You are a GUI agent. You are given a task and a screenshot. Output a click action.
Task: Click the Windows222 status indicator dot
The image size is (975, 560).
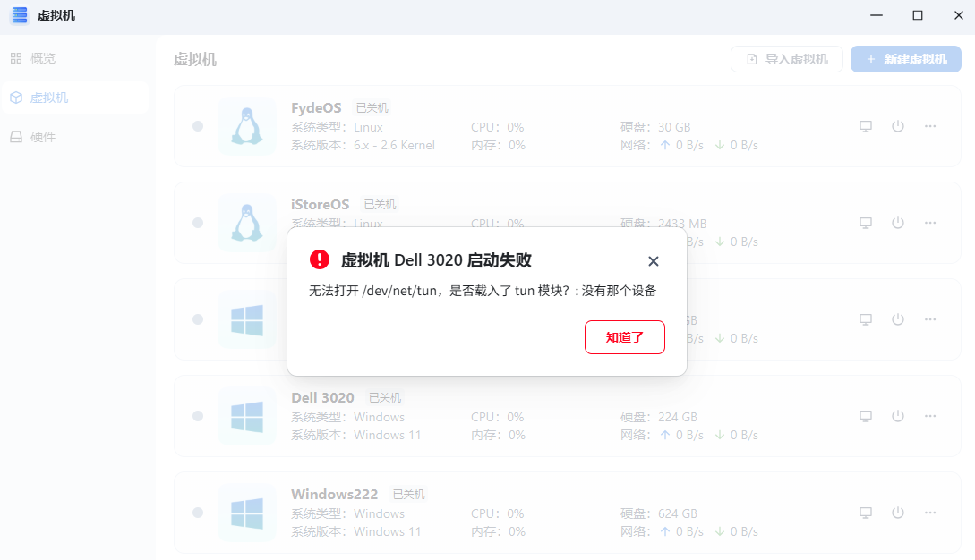[x=198, y=513]
